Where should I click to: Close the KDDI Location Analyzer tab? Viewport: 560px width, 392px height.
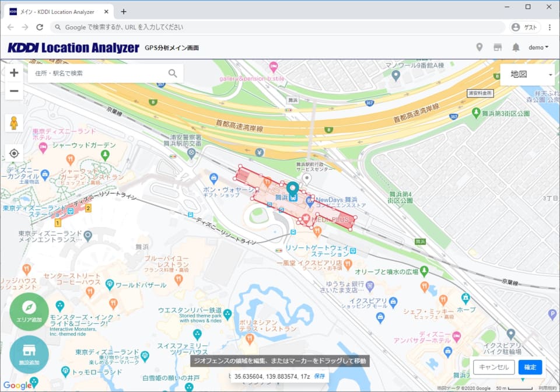tap(106, 12)
